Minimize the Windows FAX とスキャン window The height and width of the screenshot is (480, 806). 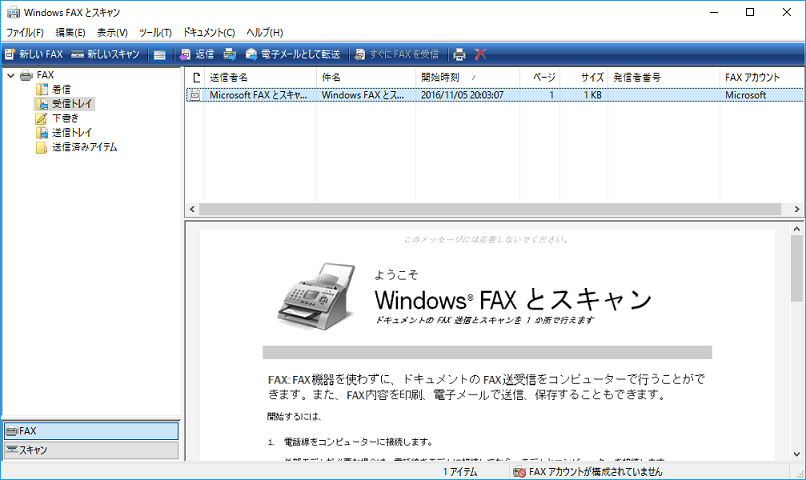tap(713, 12)
